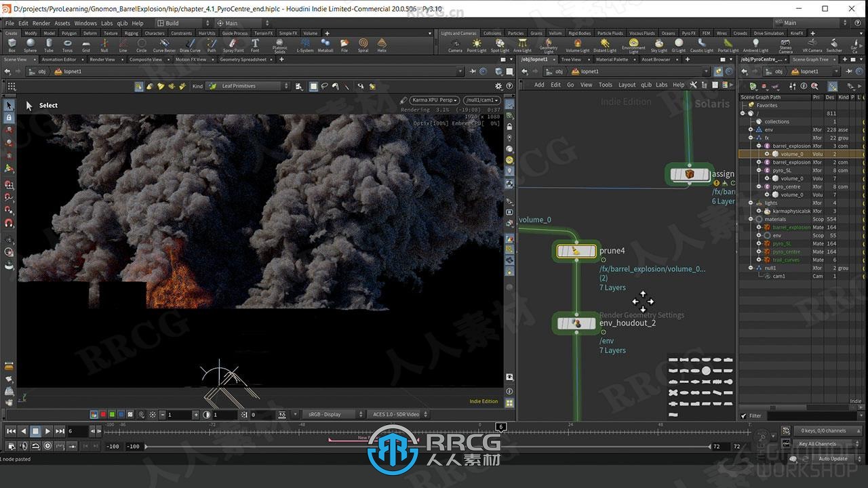
Task: Click the env_houdout_2 node icon
Action: pos(576,323)
